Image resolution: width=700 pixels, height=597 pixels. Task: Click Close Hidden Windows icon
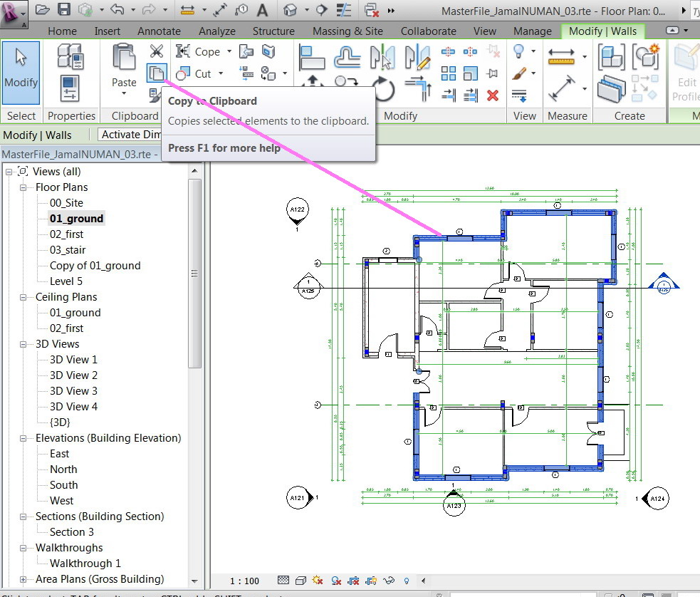click(x=372, y=10)
